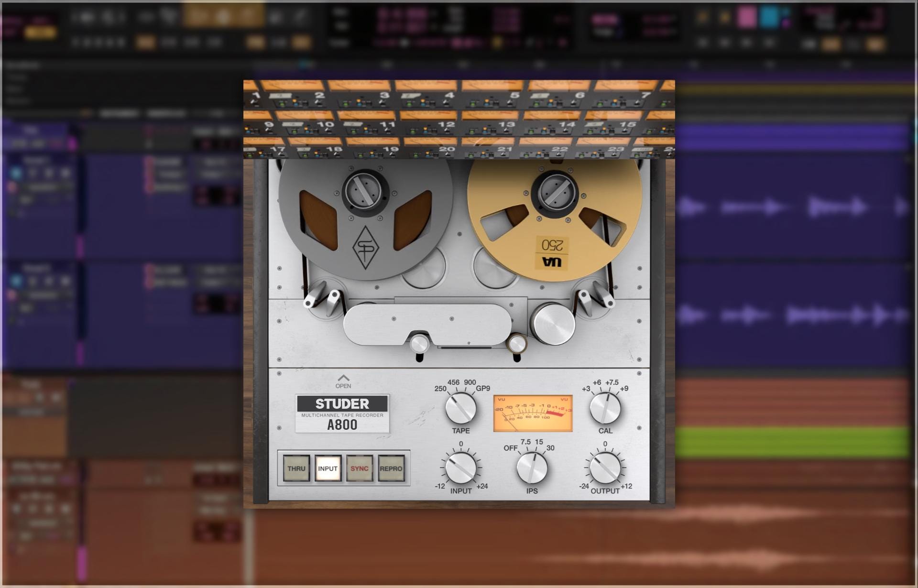
Task: Click the orange VU meter display
Action: pyautogui.click(x=533, y=414)
